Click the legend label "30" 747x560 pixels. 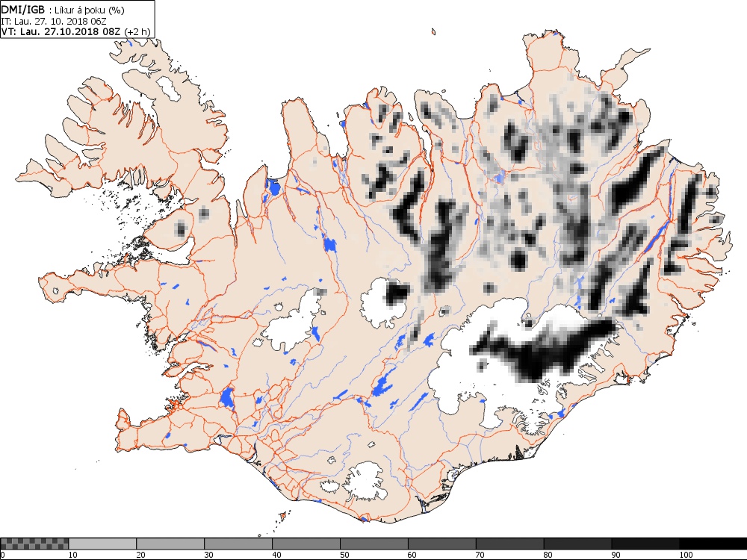pyautogui.click(x=208, y=555)
